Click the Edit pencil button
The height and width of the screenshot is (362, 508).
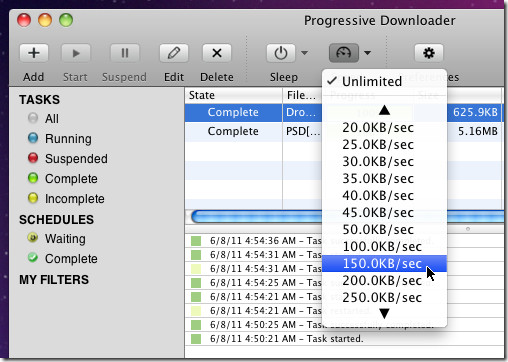pyautogui.click(x=174, y=53)
